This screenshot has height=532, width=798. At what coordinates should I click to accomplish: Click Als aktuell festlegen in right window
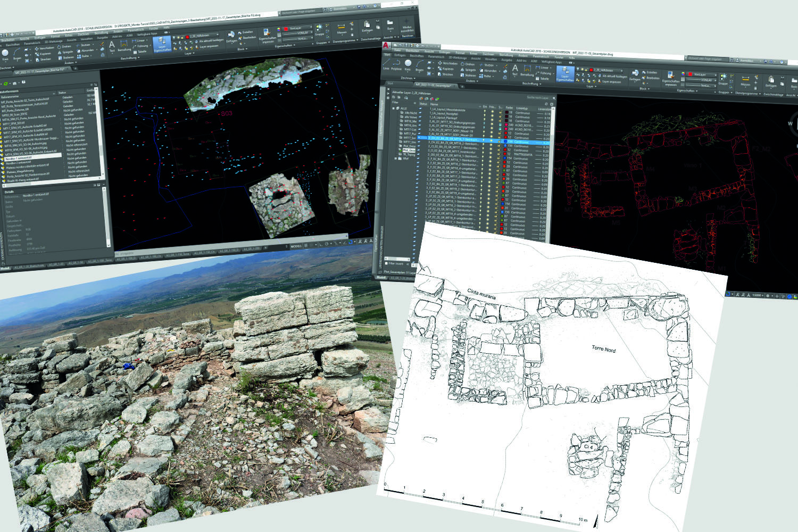tap(613, 77)
